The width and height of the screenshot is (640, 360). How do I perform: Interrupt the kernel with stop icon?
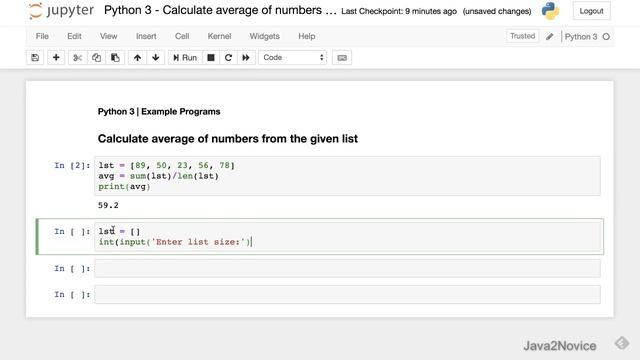pyautogui.click(x=211, y=58)
